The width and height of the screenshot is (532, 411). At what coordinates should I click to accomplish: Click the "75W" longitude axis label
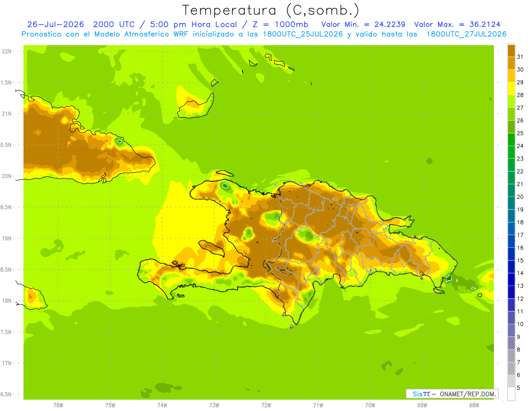click(110, 405)
